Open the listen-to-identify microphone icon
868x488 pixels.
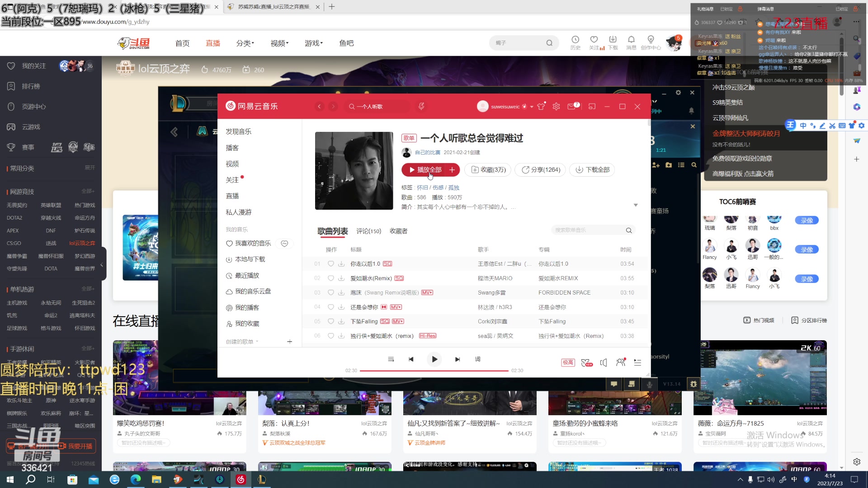[421, 106]
